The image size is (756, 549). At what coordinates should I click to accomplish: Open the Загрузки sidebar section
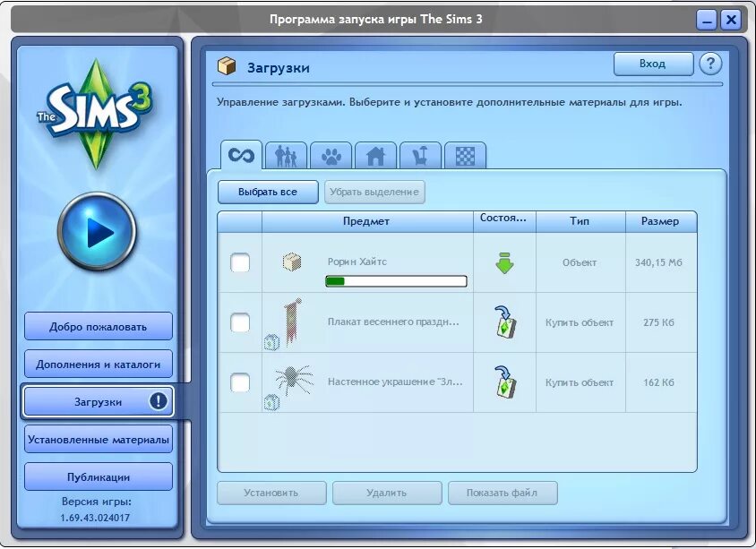click(x=99, y=401)
